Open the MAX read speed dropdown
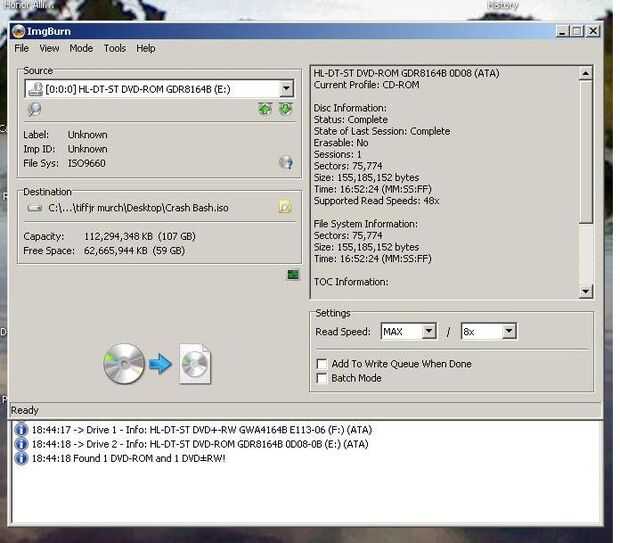This screenshot has width=620, height=543. tap(429, 331)
